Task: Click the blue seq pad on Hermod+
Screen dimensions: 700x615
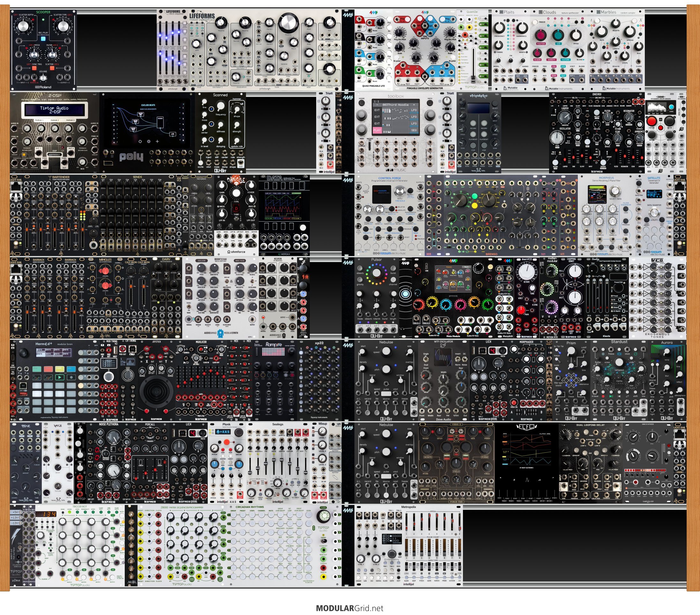Action: pyautogui.click(x=71, y=369)
